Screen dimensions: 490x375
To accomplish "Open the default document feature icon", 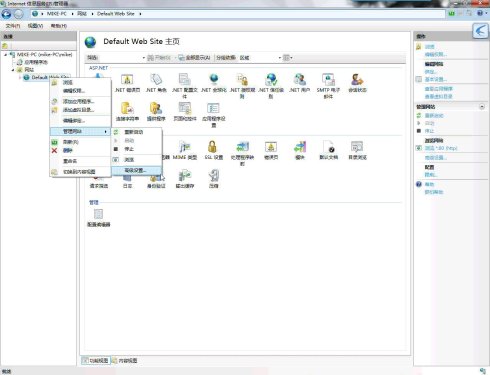I will coord(328,150).
